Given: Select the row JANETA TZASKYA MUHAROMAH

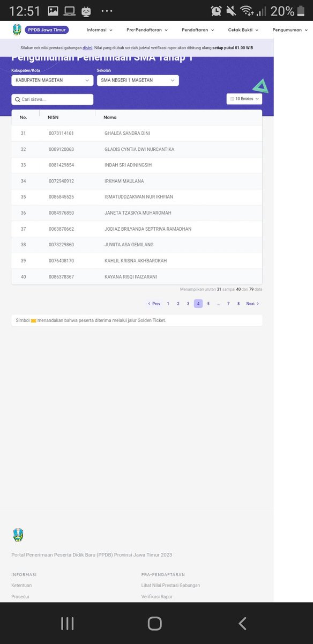Looking at the screenshot, I should point(137,213).
